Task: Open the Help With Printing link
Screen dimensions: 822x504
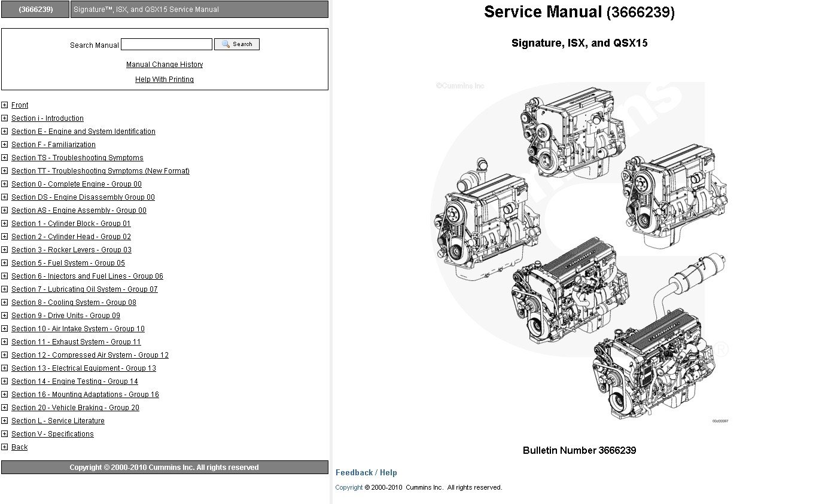Action: (x=165, y=80)
